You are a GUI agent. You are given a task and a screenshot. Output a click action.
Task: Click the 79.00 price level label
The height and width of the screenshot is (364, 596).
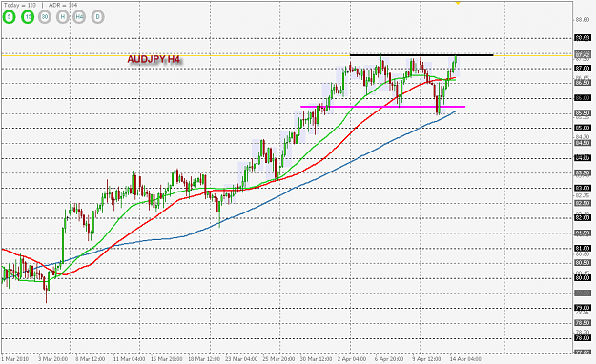click(x=583, y=308)
